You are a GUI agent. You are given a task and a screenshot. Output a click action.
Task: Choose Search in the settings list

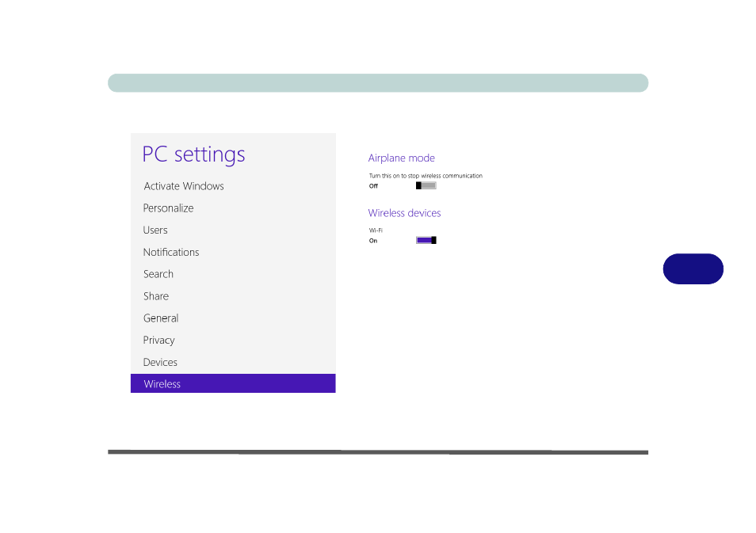158,274
